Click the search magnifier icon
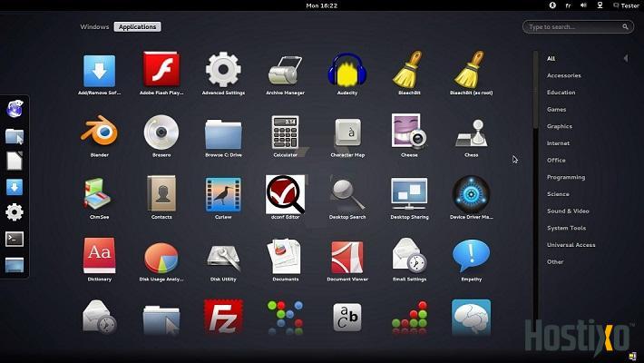Viewport: 644px width, 363px height. point(625,26)
